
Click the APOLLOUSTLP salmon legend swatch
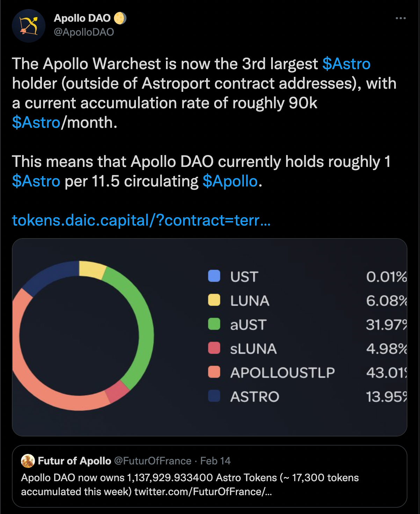[x=214, y=372]
